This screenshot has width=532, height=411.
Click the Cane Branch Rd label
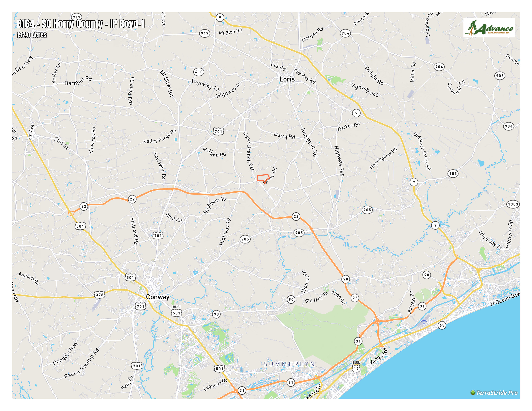249,150
